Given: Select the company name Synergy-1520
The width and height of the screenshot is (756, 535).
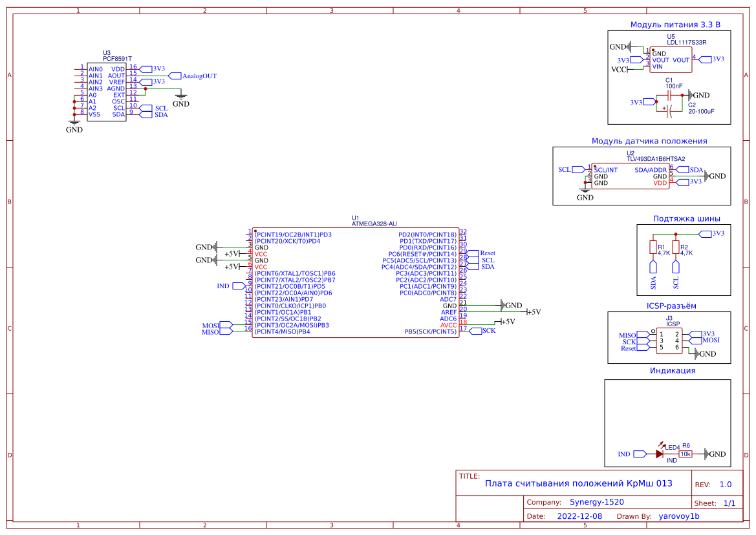Looking at the screenshot, I should [596, 502].
